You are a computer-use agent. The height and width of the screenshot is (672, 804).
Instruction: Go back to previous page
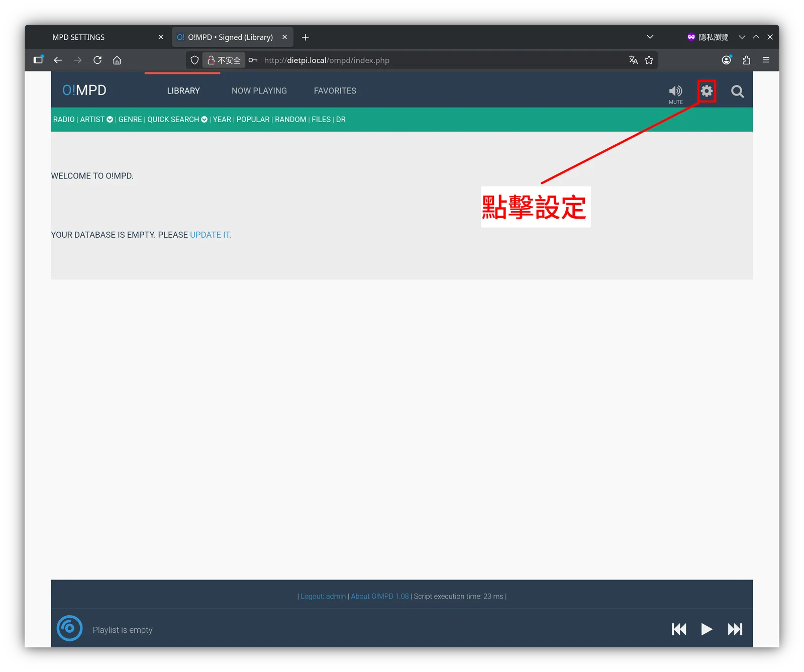click(58, 60)
